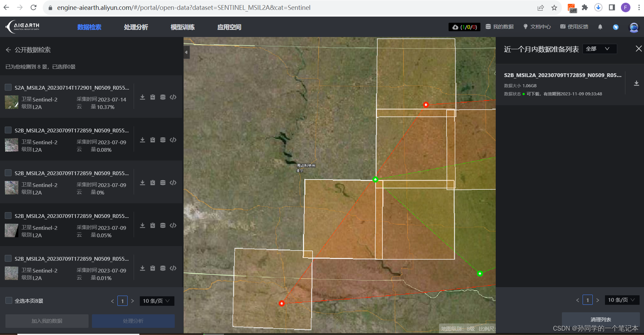
Task: Open 文档中心 documentation link
Action: tap(537, 27)
